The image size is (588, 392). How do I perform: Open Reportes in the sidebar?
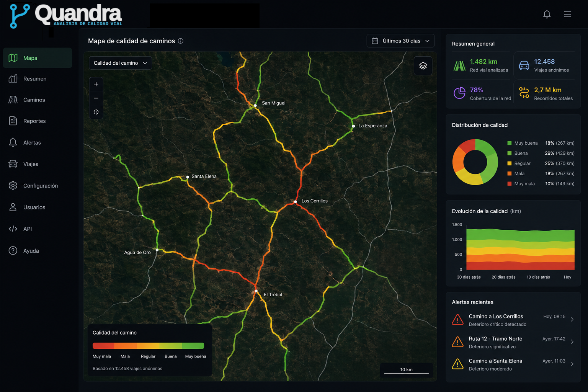[38, 121]
